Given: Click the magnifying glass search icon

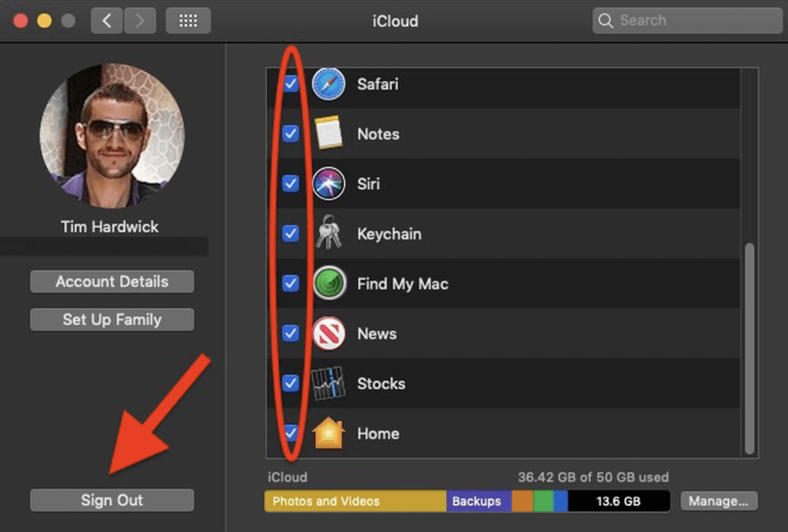Looking at the screenshot, I should (605, 20).
